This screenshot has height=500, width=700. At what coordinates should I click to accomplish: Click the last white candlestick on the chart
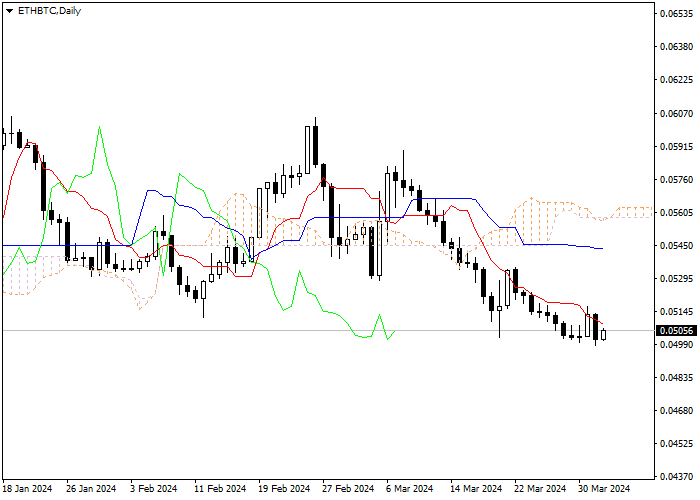(x=604, y=335)
